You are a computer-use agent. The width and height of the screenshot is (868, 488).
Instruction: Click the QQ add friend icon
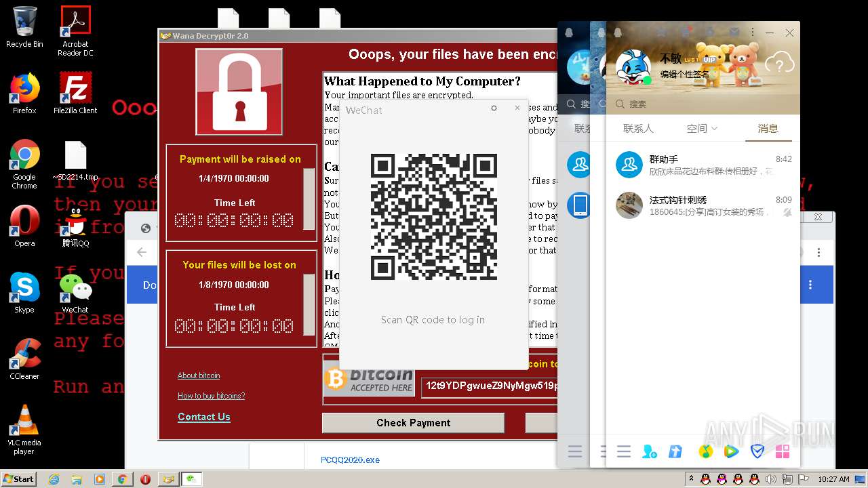[650, 451]
